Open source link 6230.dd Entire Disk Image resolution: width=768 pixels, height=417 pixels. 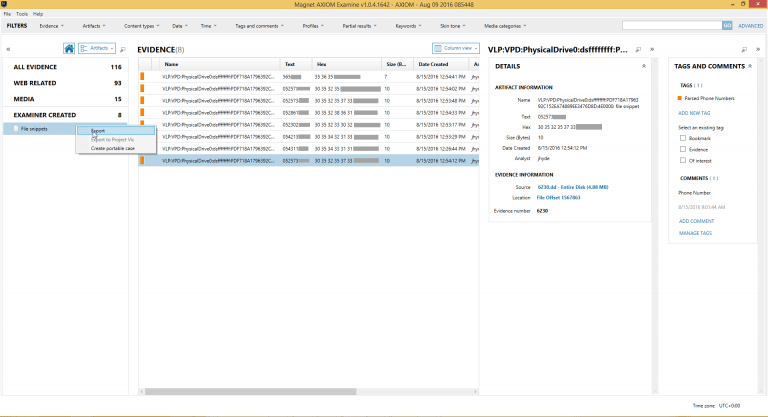click(573, 187)
